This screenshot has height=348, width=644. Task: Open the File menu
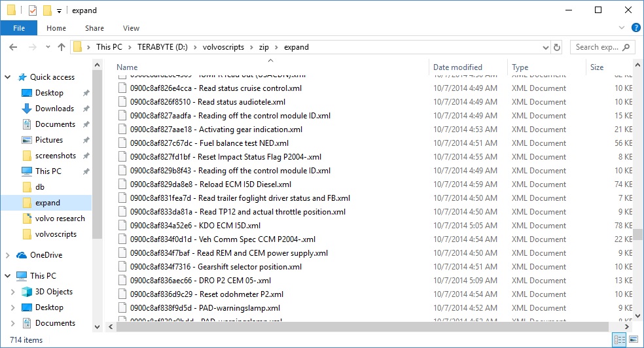pyautogui.click(x=19, y=28)
